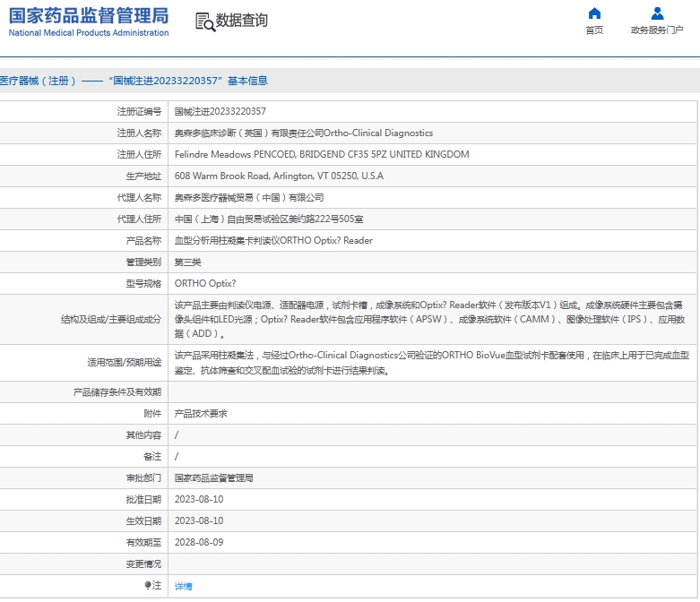Click the 管理类别 value 第三类
This screenshot has height=602, width=700.
point(187,262)
